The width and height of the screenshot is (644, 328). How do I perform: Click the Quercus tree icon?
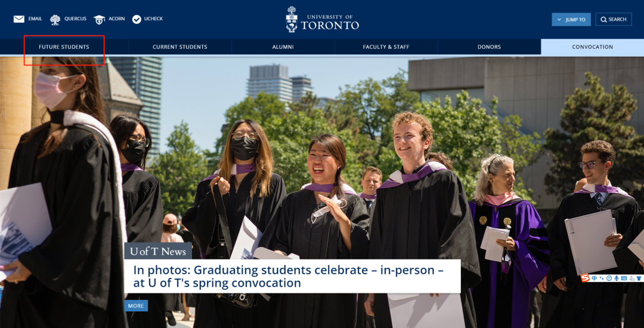55,19
